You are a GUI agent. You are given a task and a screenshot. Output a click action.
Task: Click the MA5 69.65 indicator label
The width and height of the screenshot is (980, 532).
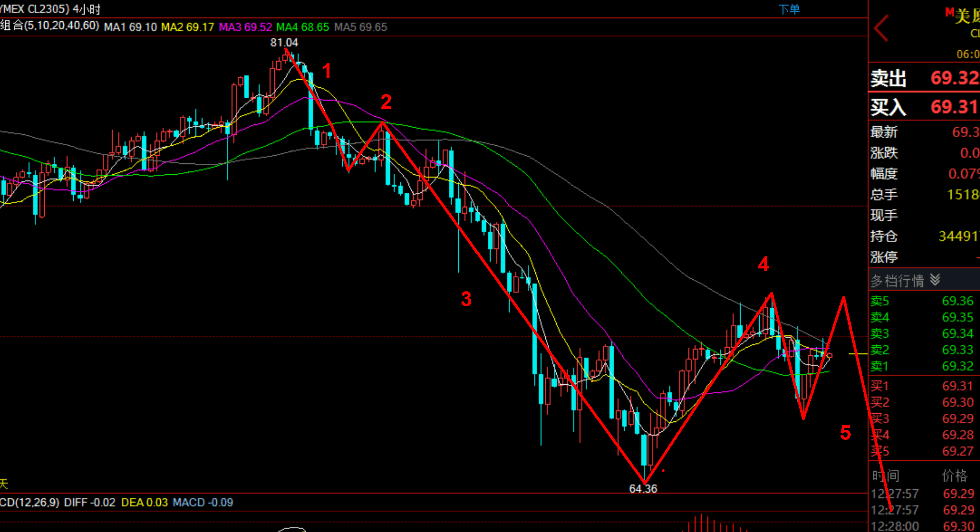coord(361,27)
